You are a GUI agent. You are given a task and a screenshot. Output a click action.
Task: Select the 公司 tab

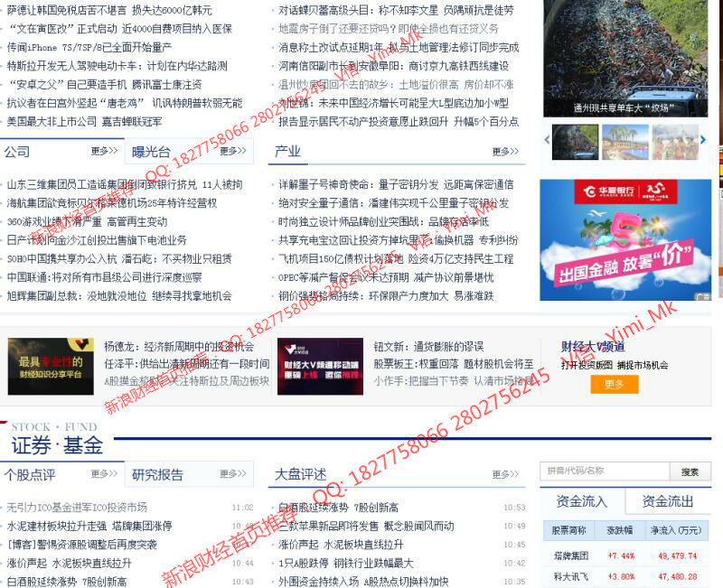(x=17, y=152)
